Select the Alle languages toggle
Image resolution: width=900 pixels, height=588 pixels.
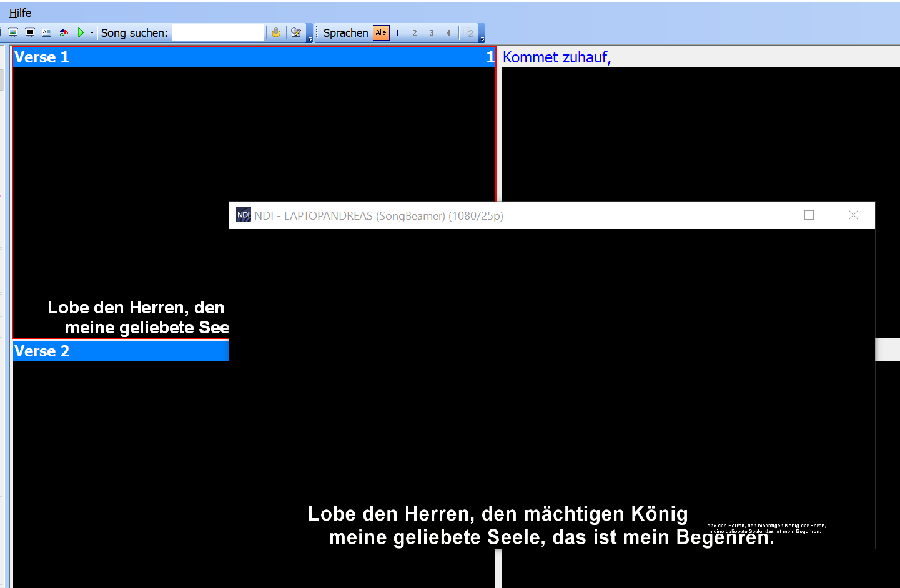[381, 32]
